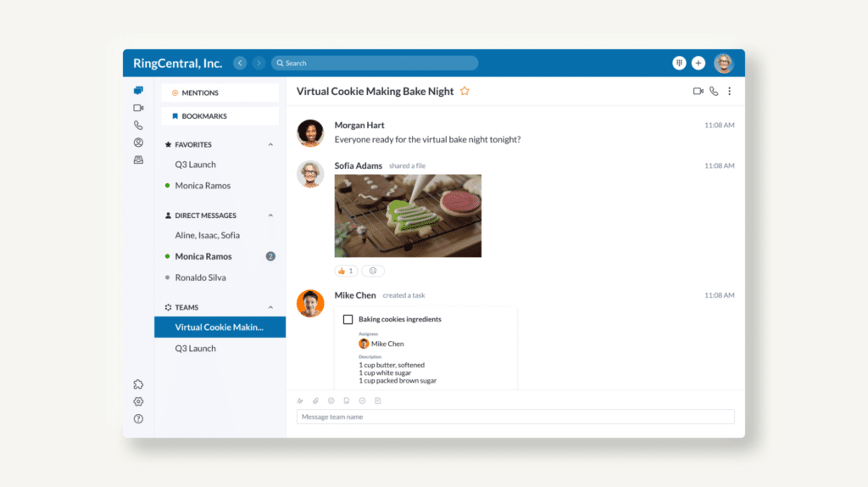
Task: Open the Apps puzzle icon in sidebar
Action: point(138,384)
